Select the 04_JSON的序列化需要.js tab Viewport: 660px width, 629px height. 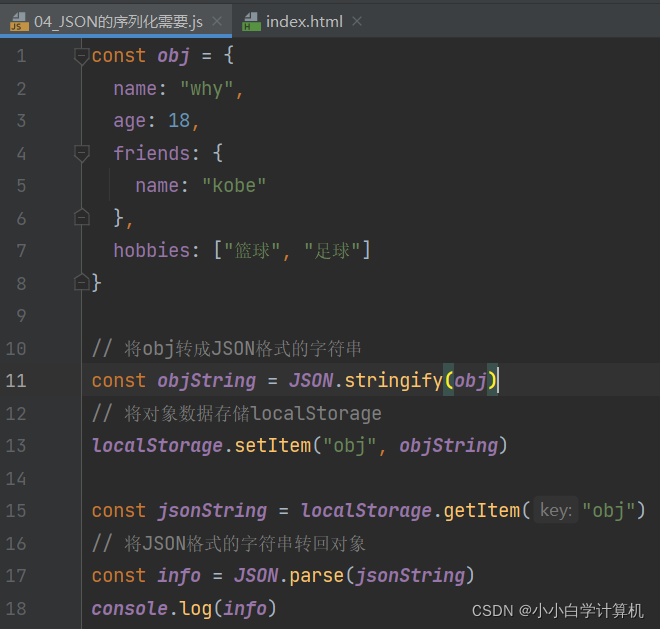[x=118, y=21]
